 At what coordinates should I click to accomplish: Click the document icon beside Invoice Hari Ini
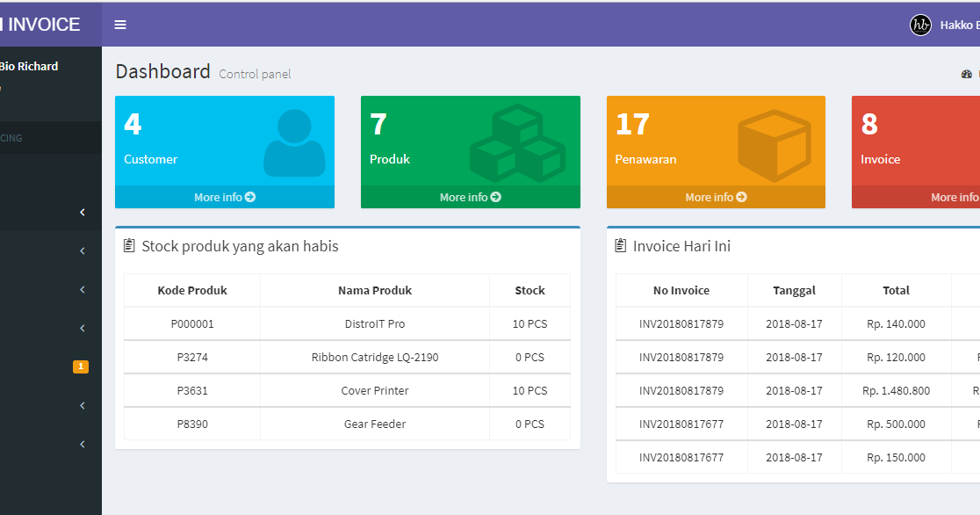[621, 245]
